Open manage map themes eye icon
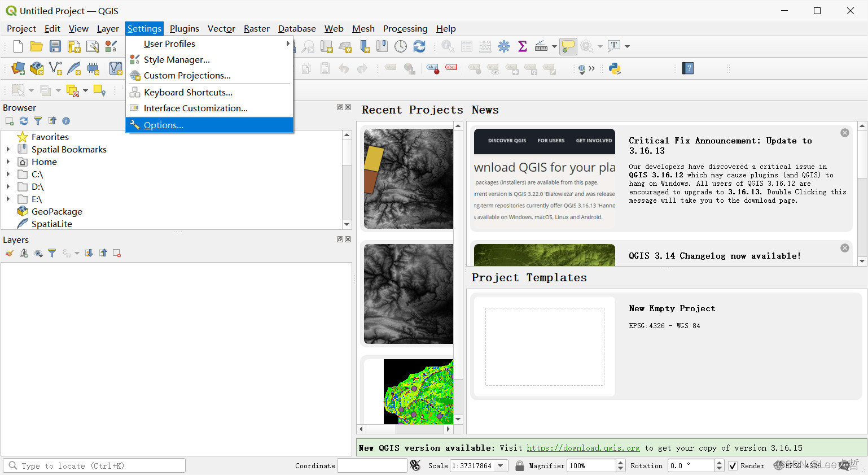 (38, 253)
